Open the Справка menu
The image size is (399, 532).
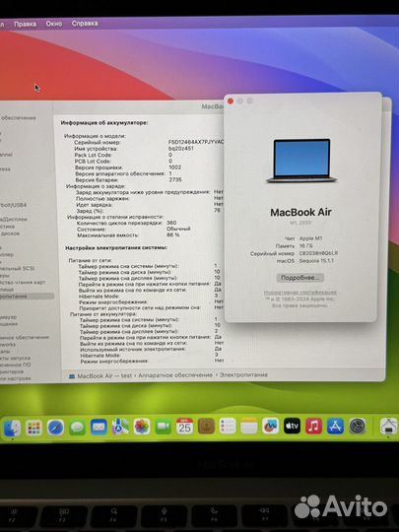[85, 23]
